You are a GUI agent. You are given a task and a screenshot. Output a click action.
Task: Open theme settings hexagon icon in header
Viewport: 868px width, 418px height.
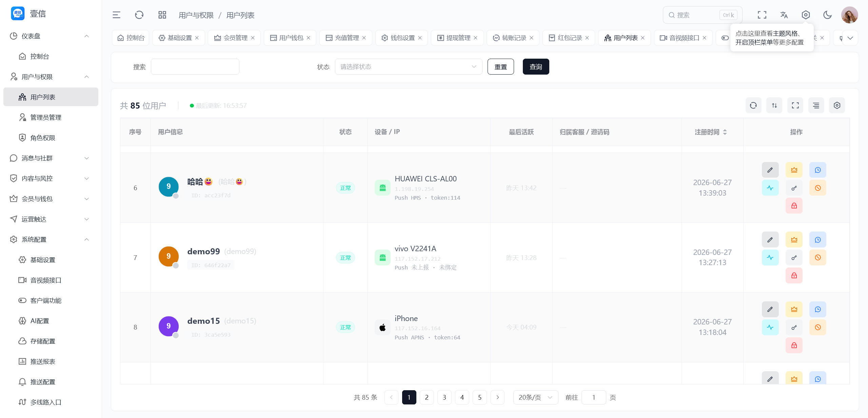click(x=806, y=15)
